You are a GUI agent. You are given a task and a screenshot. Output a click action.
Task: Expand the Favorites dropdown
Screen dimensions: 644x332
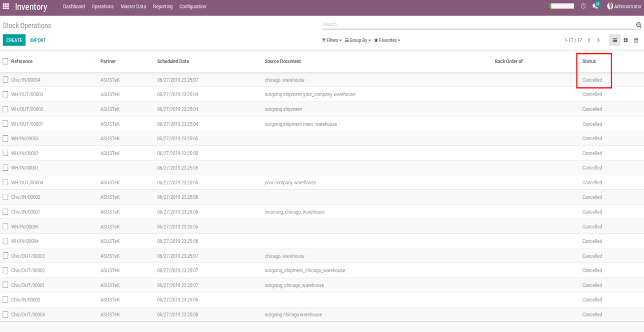click(x=387, y=41)
